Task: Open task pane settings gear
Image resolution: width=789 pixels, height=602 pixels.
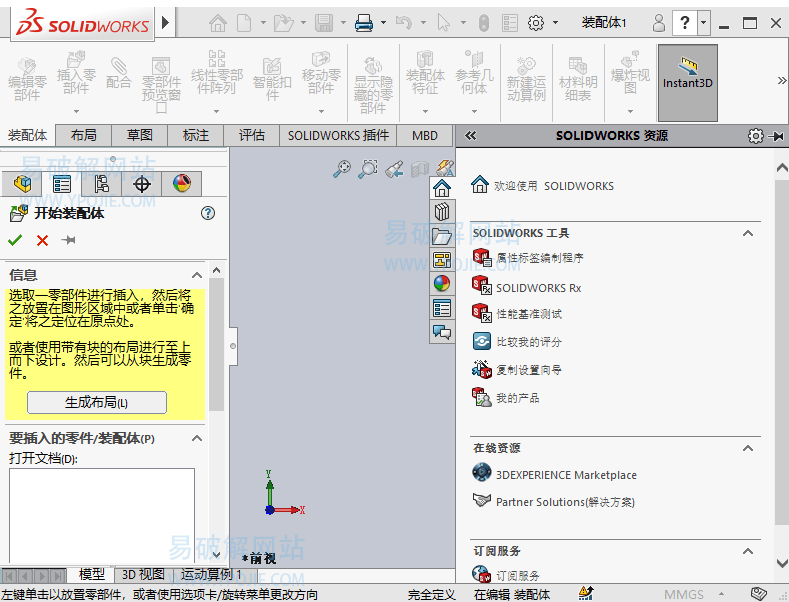Action: (x=755, y=136)
